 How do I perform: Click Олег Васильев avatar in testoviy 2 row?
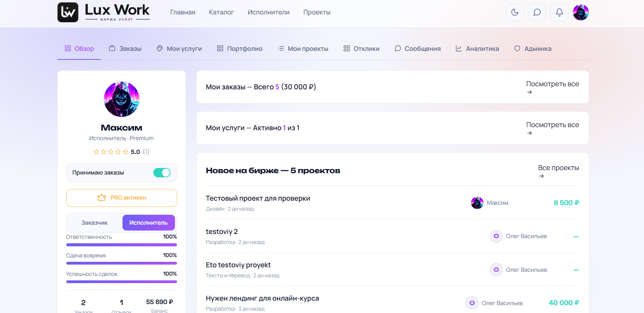[496, 236]
